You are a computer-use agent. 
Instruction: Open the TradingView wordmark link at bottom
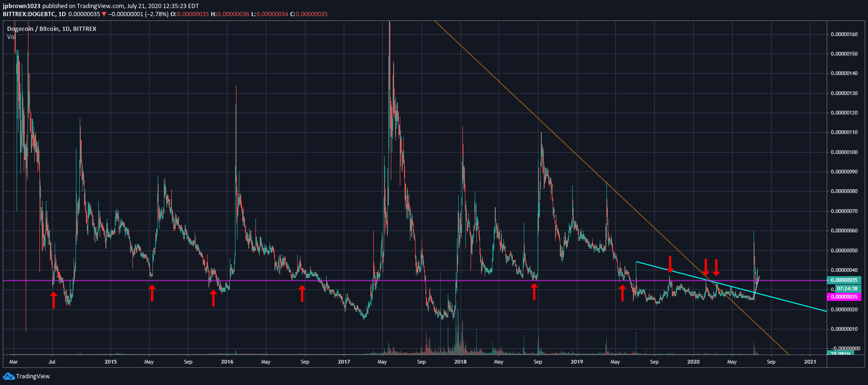pyautogui.click(x=33, y=376)
